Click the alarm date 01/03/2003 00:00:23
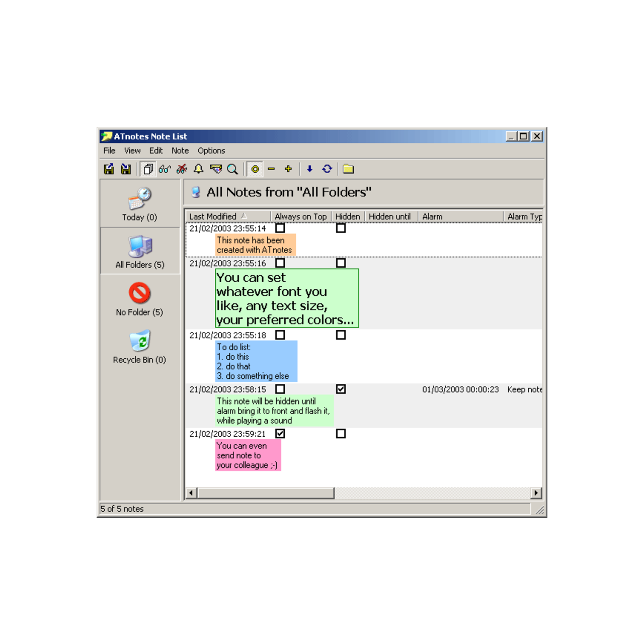The width and height of the screenshot is (644, 644). click(x=460, y=389)
